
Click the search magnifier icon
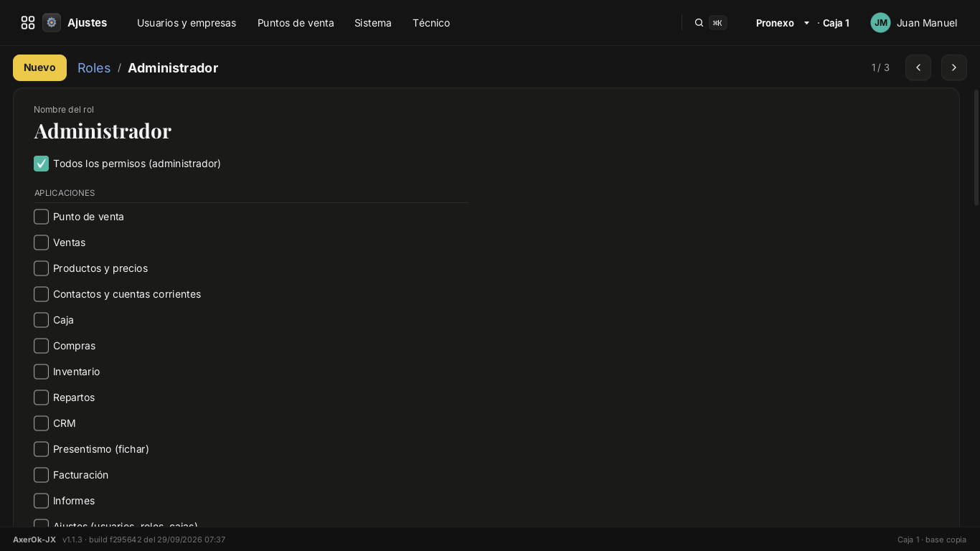pos(699,23)
